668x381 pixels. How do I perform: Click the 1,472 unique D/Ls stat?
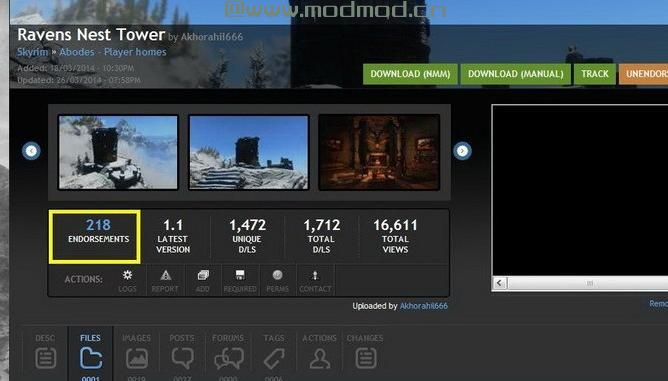pyautogui.click(x=247, y=236)
